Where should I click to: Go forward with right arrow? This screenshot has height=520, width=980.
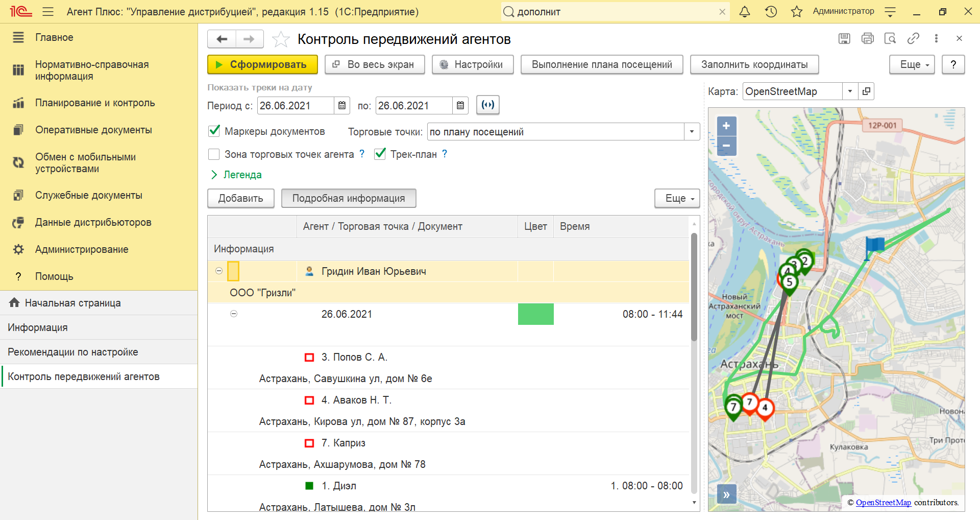249,39
